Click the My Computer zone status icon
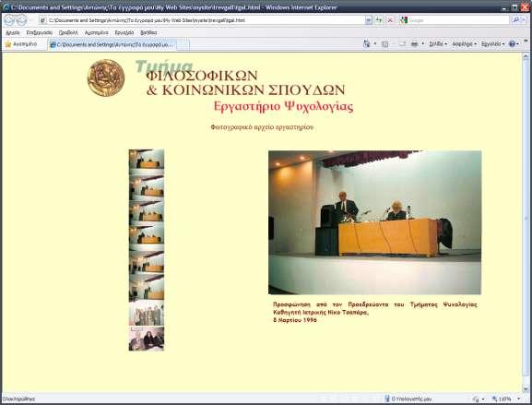The height and width of the screenshot is (405, 532). [387, 399]
